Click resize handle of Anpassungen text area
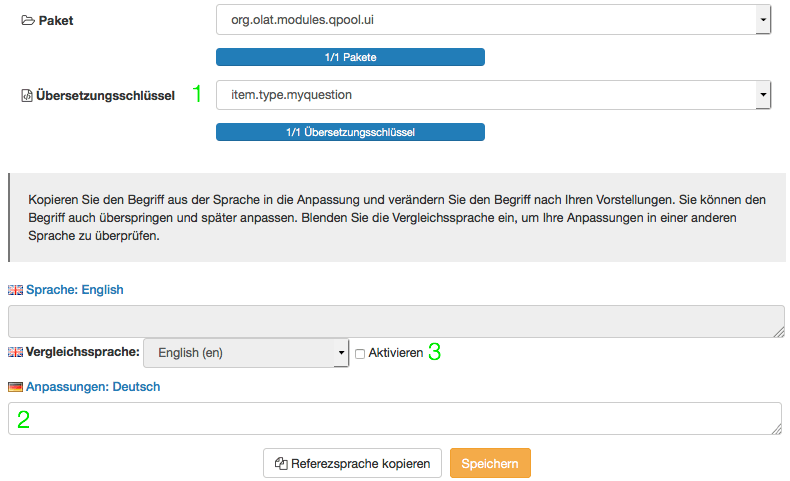The width and height of the screenshot is (790, 481). pyautogui.click(x=775, y=429)
